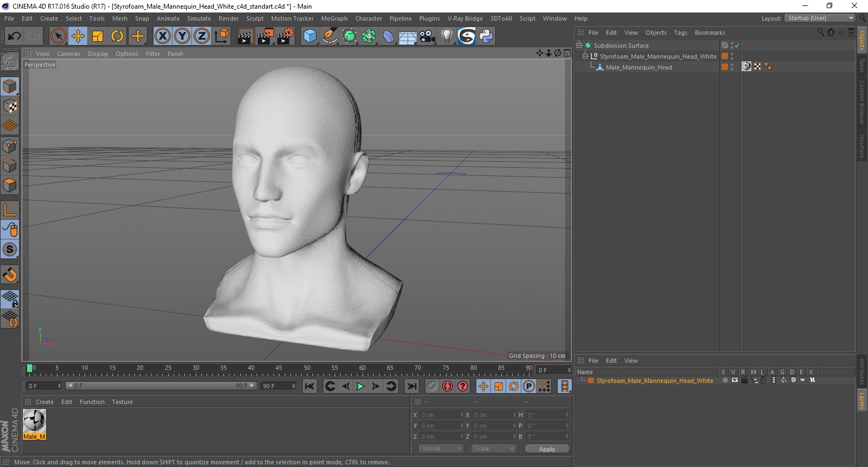Click the preview range slider bar
This screenshot has width=868, height=467.
pos(161,386)
